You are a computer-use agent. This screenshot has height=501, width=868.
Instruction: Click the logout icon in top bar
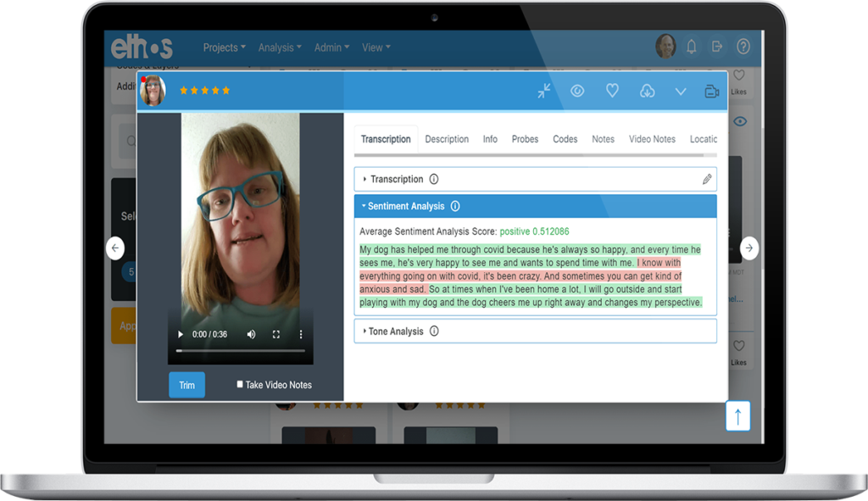[717, 47]
